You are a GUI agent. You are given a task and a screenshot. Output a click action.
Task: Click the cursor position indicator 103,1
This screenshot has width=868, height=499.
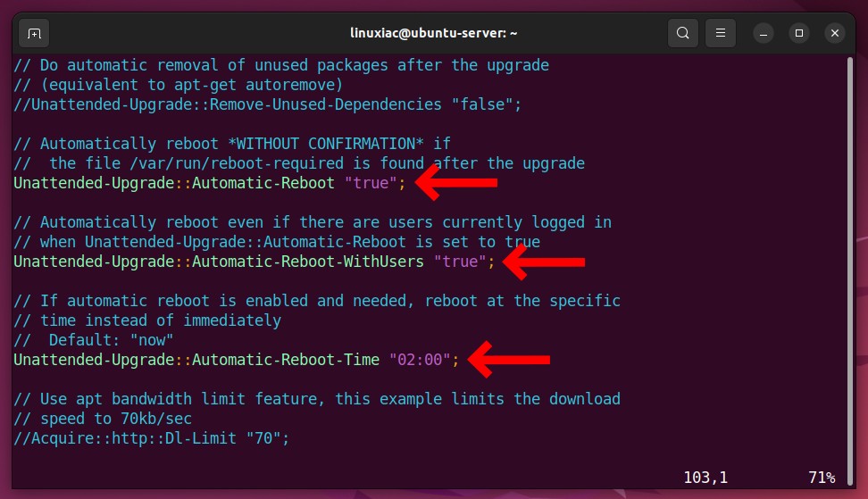[705, 478]
